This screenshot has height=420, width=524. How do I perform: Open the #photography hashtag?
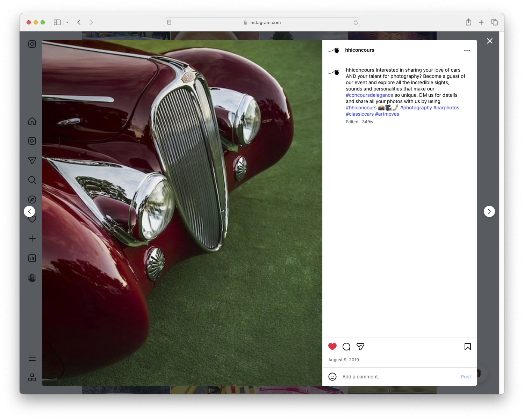pos(416,108)
